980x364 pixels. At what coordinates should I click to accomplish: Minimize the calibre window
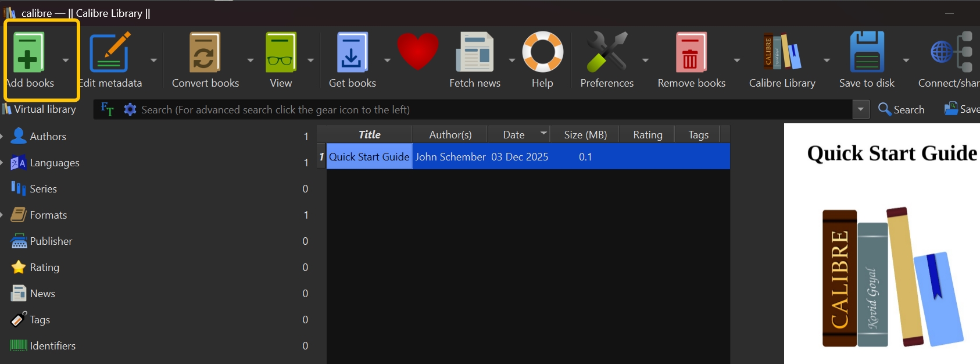click(x=949, y=13)
